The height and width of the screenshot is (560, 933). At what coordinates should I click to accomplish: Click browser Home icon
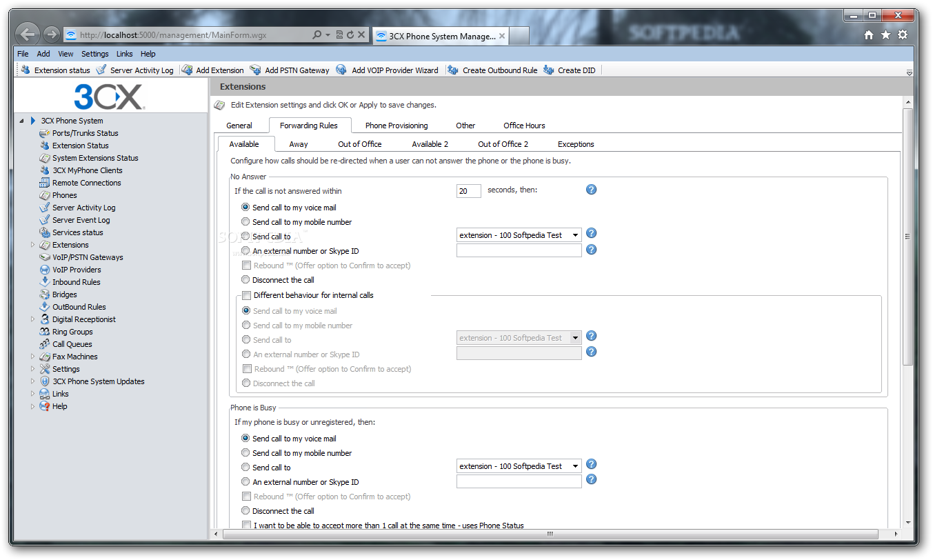point(869,35)
